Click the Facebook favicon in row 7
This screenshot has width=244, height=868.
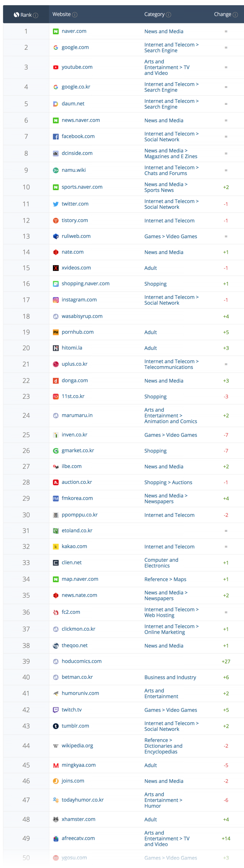click(56, 136)
